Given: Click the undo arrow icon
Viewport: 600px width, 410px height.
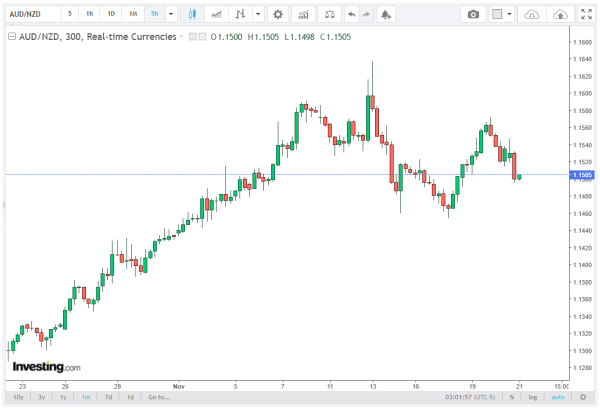Looking at the screenshot, I should pyautogui.click(x=350, y=15).
